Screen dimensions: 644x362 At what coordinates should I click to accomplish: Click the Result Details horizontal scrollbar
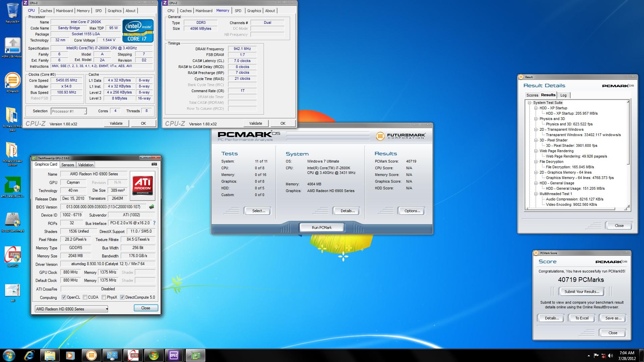point(576,209)
